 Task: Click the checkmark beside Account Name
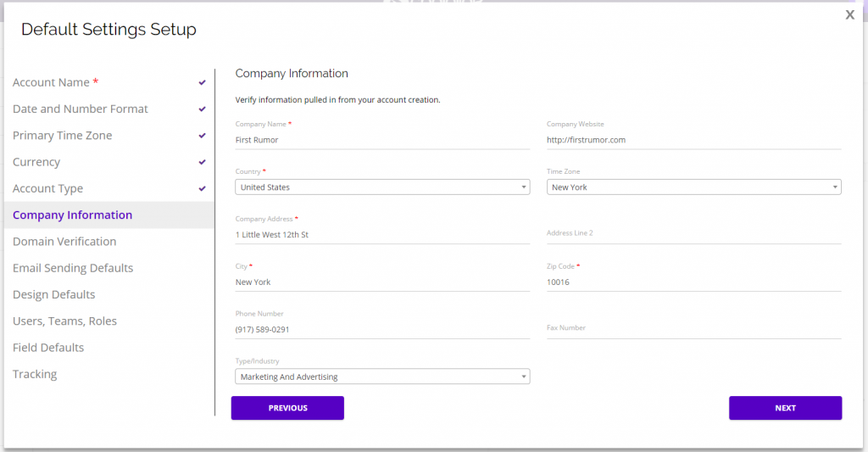click(202, 82)
